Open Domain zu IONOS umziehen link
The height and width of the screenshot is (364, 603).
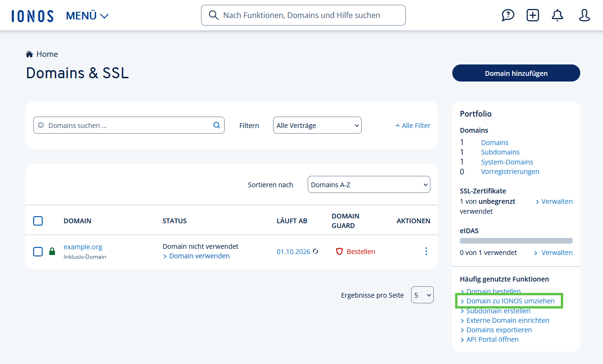(510, 301)
